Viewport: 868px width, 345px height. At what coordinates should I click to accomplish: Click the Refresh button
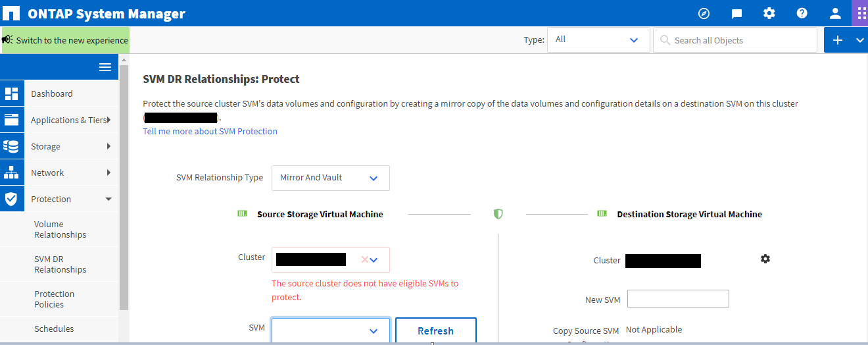pyautogui.click(x=435, y=331)
